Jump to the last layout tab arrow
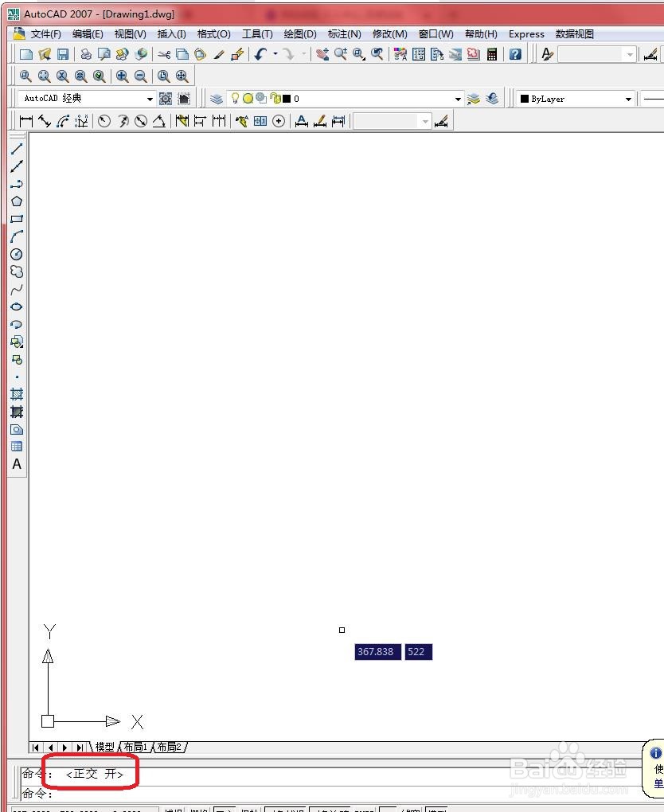This screenshot has height=812, width=664. (x=80, y=748)
